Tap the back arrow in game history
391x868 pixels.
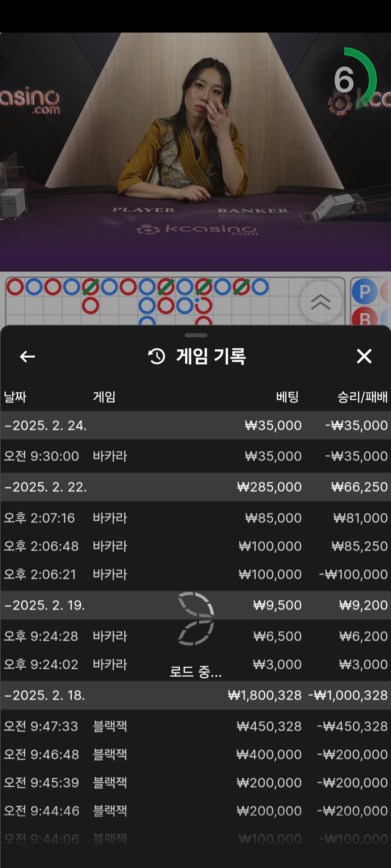coord(27,357)
